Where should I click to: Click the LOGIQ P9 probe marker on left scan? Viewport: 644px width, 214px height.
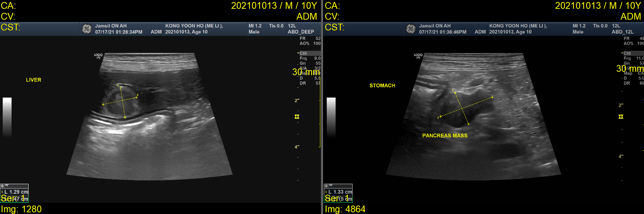pyautogui.click(x=98, y=56)
